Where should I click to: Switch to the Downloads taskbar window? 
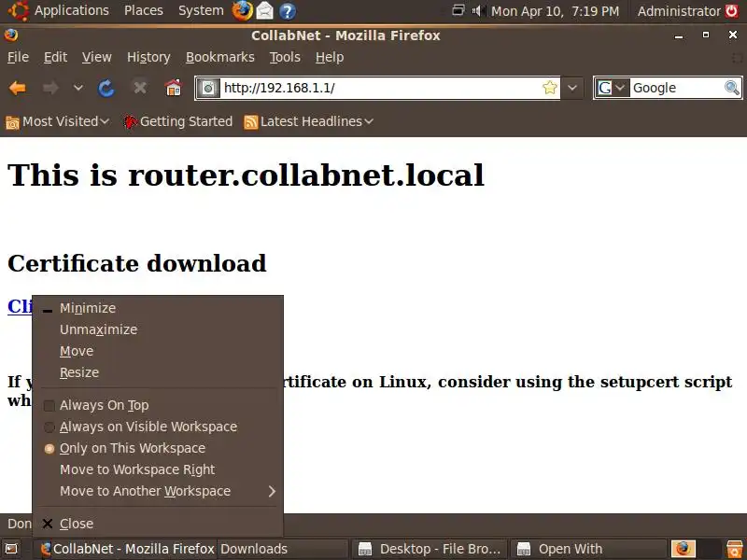[282, 549]
